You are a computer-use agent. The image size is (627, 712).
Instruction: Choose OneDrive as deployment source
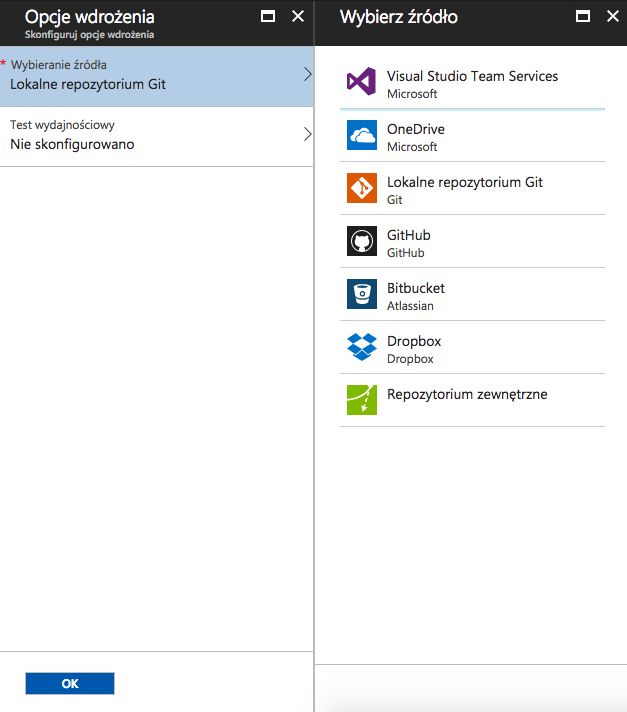pyautogui.click(x=472, y=135)
